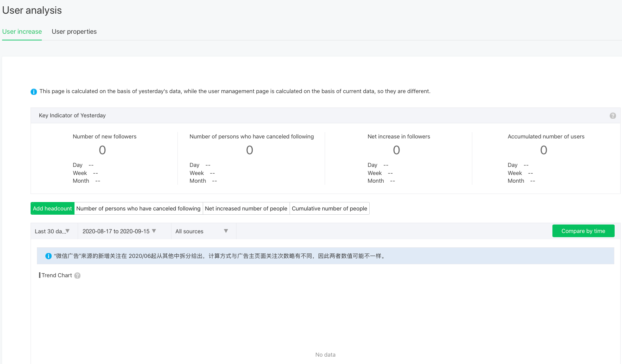Click the User analysis page heading
The height and width of the screenshot is (364, 622).
[32, 11]
